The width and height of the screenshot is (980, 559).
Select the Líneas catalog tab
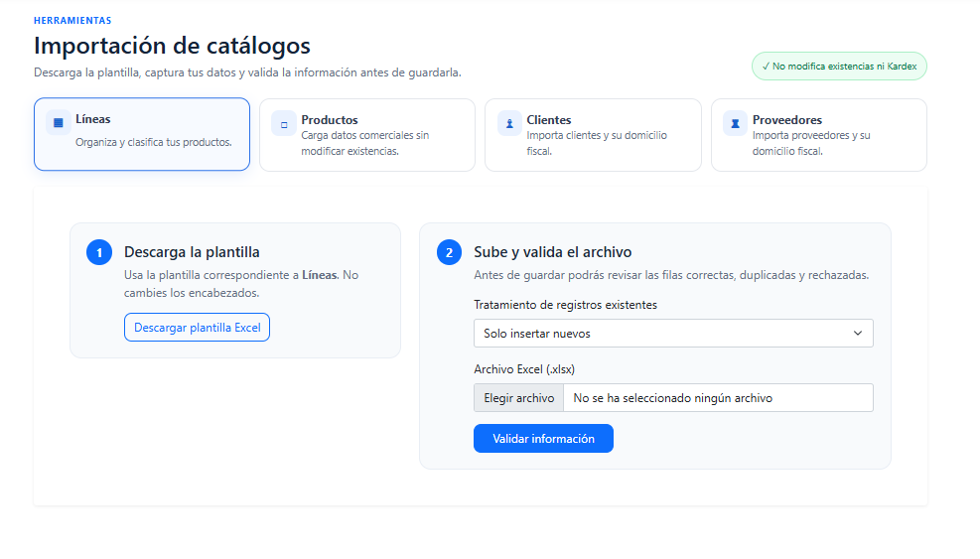[142, 134]
